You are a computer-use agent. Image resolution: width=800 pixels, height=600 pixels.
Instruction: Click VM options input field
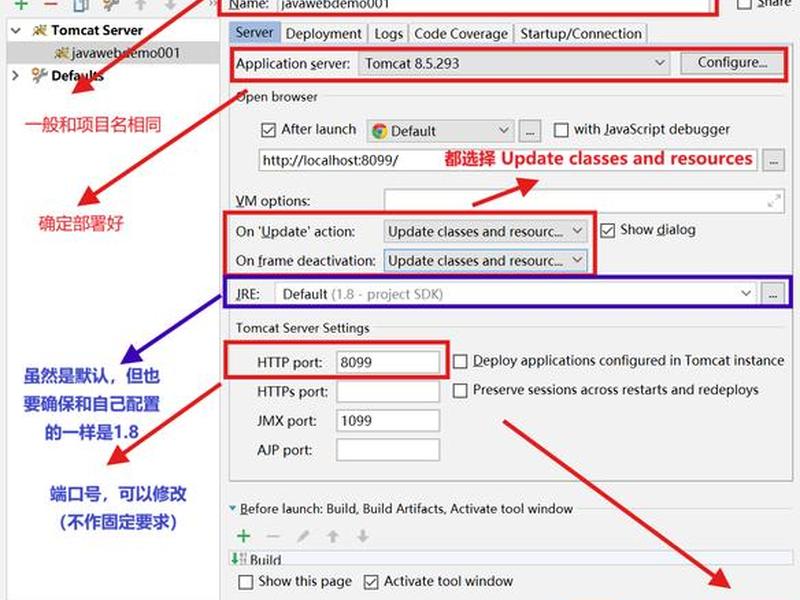coord(584,201)
